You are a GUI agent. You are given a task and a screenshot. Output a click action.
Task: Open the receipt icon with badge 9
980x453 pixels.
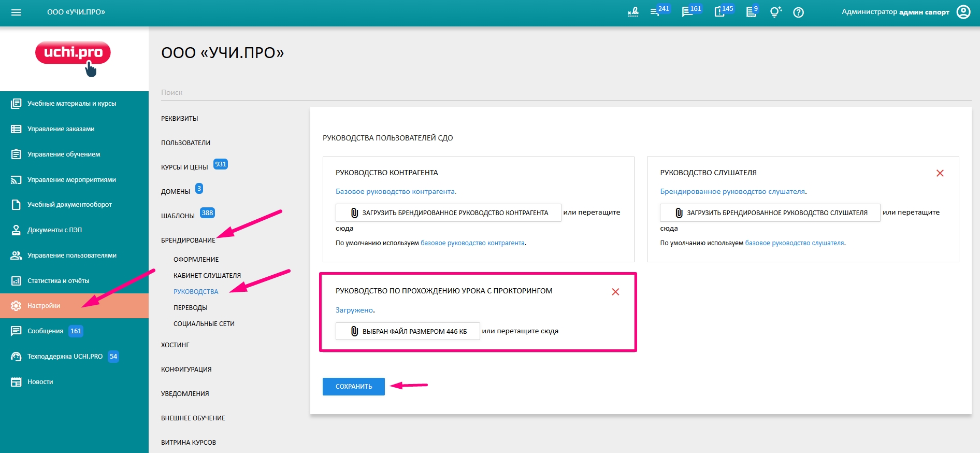pos(751,12)
